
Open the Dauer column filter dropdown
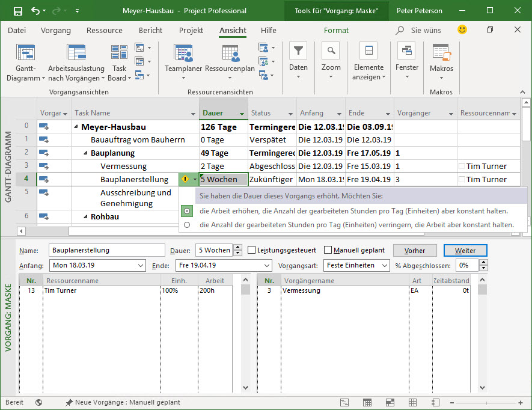(x=242, y=114)
